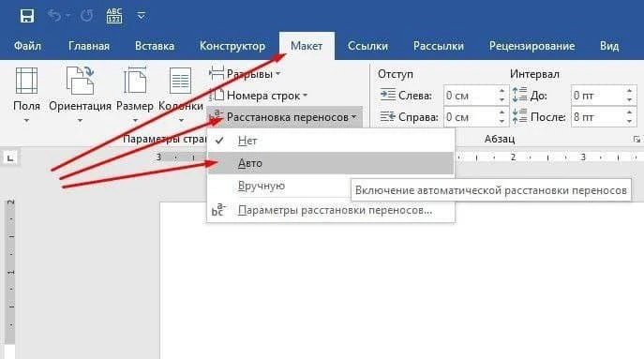Click the horizontal ruler near mark 2
Image resolution: width=644 pixels, height=359 pixels.
click(513, 157)
